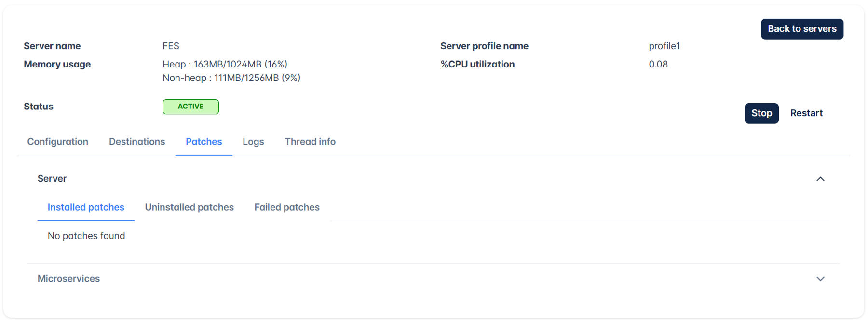The height and width of the screenshot is (322, 868).
Task: Expand the Microservices section chevron
Action: [x=820, y=279]
